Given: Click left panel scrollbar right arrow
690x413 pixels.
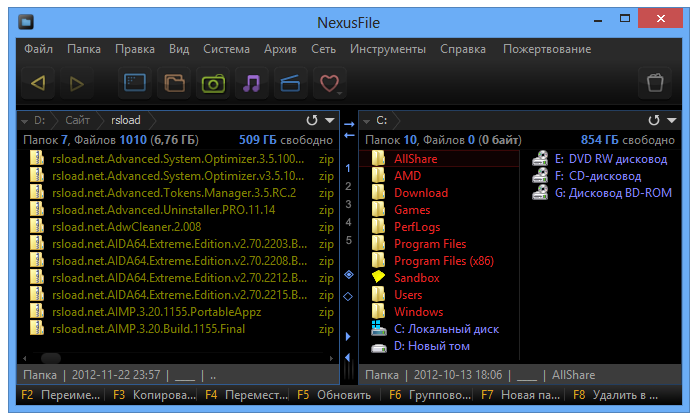Looking at the screenshot, I should [331, 358].
